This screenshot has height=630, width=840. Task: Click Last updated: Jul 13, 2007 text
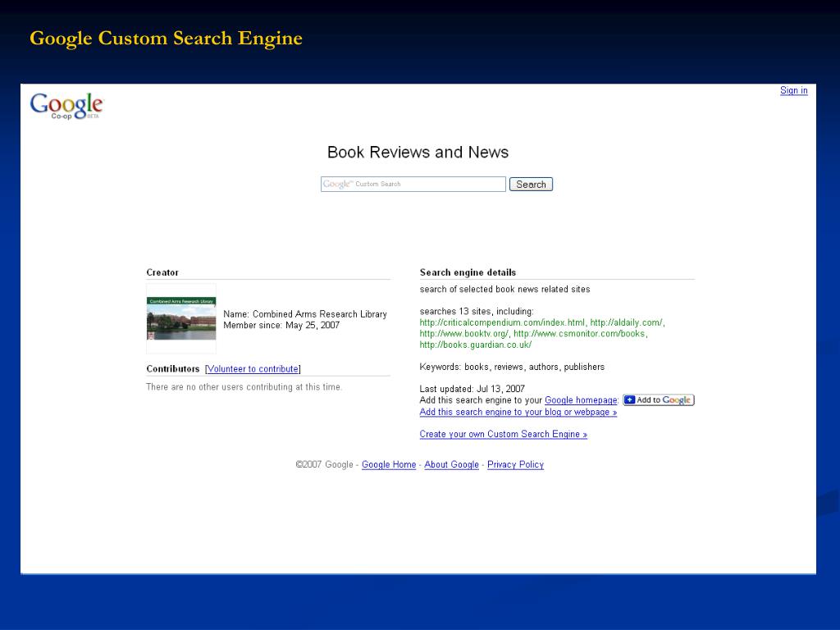coord(472,389)
